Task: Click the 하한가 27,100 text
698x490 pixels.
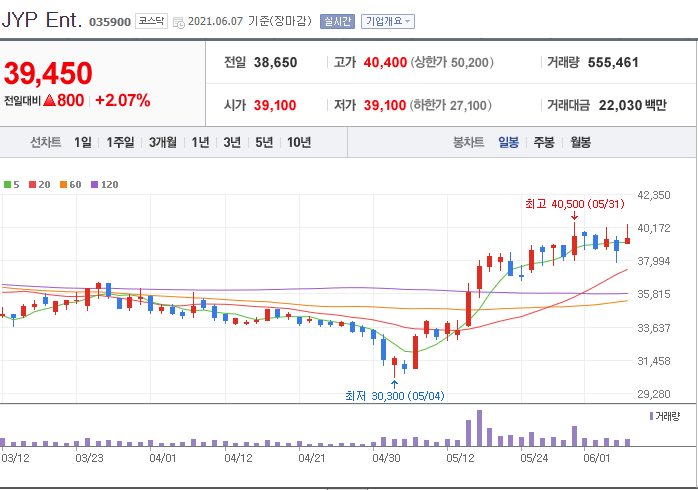Action: [450, 105]
